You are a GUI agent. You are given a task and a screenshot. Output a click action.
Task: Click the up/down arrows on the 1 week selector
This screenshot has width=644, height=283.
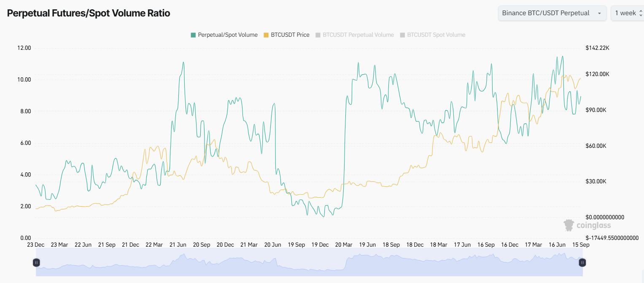coord(641,13)
